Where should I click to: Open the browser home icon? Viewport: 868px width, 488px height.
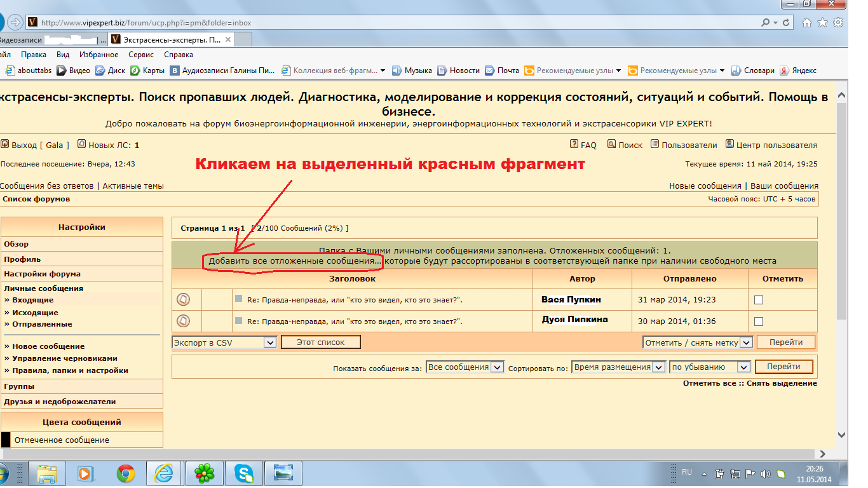point(807,22)
